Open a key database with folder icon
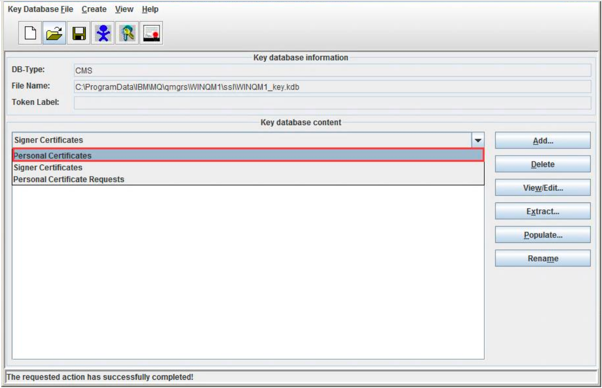This screenshot has width=602, height=388. (54, 33)
